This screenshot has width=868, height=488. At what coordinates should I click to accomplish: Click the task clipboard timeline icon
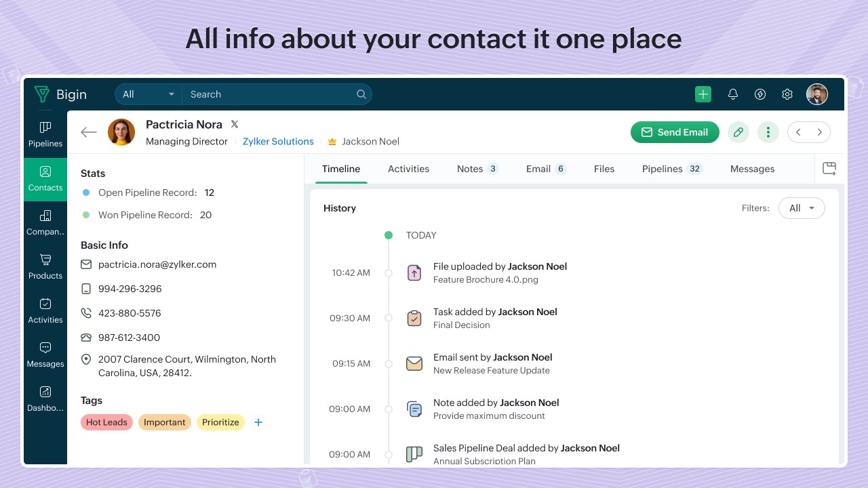[414, 318]
